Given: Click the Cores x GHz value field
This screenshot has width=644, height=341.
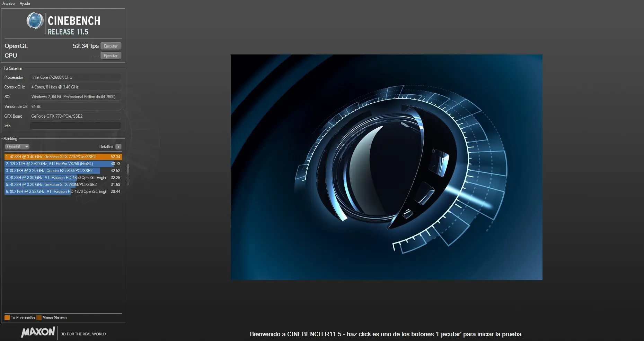Looking at the screenshot, I should click(76, 87).
